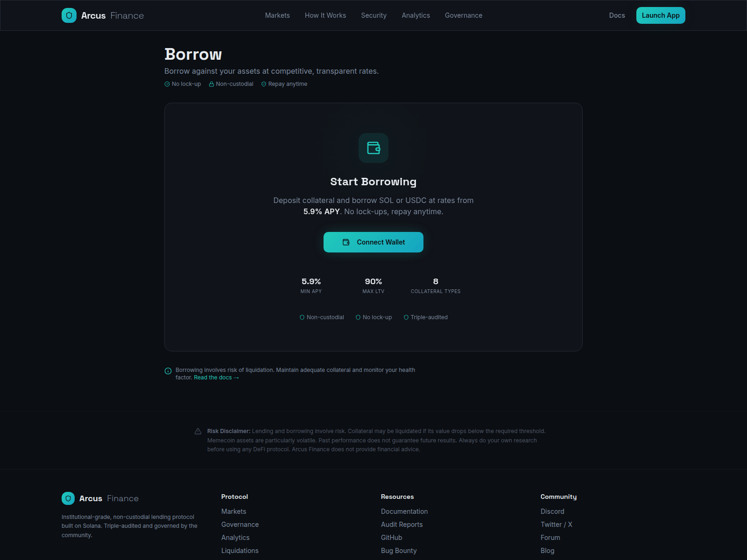Image resolution: width=747 pixels, height=560 pixels.
Task: Click the Arcus logo icon in the footer
Action: [x=68, y=498]
